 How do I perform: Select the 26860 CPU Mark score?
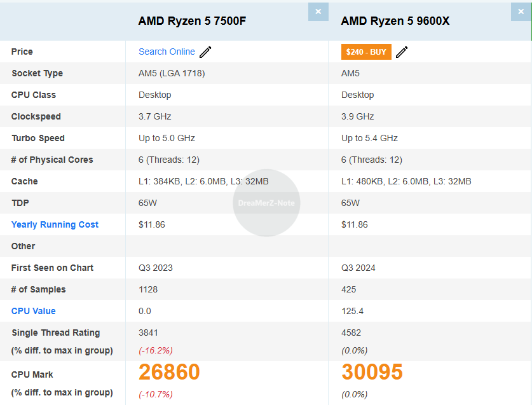(169, 372)
